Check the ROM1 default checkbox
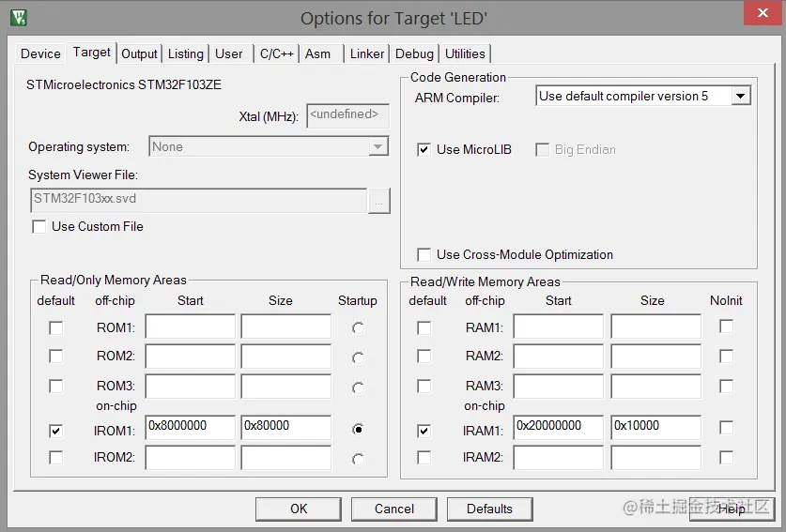This screenshot has width=786, height=532. click(x=56, y=328)
